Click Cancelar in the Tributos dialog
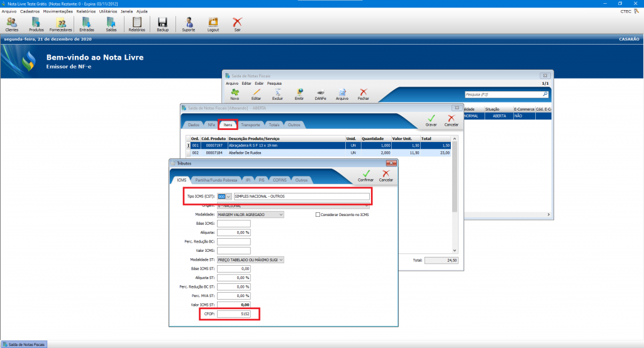This screenshot has width=644, height=348. [386, 175]
